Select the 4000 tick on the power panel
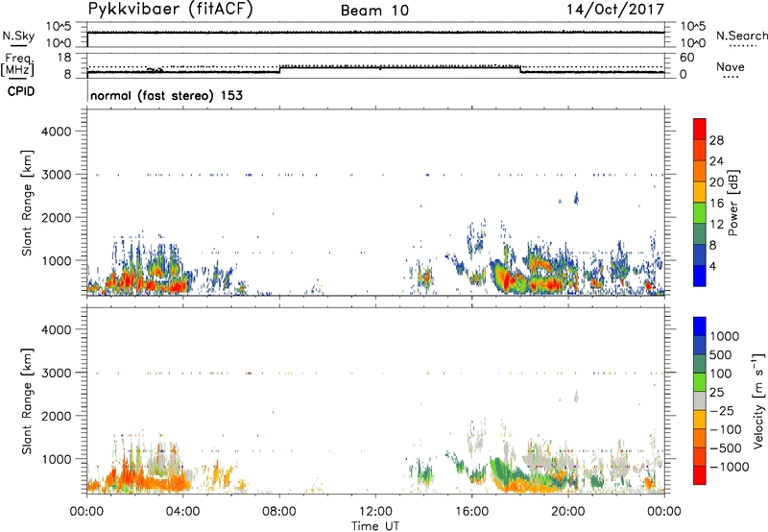This screenshot has width=768, height=532. pos(56,132)
